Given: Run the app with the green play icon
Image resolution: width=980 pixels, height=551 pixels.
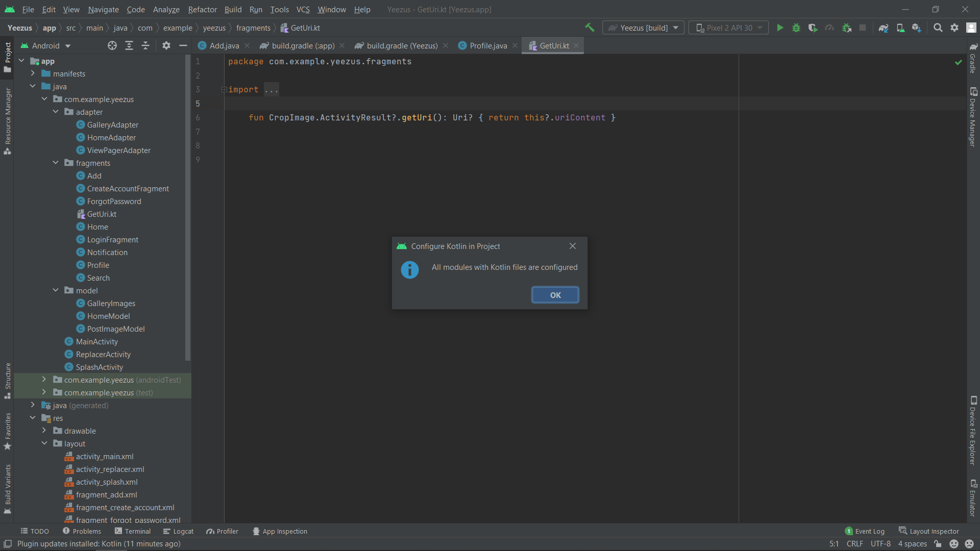Looking at the screenshot, I should [x=780, y=28].
